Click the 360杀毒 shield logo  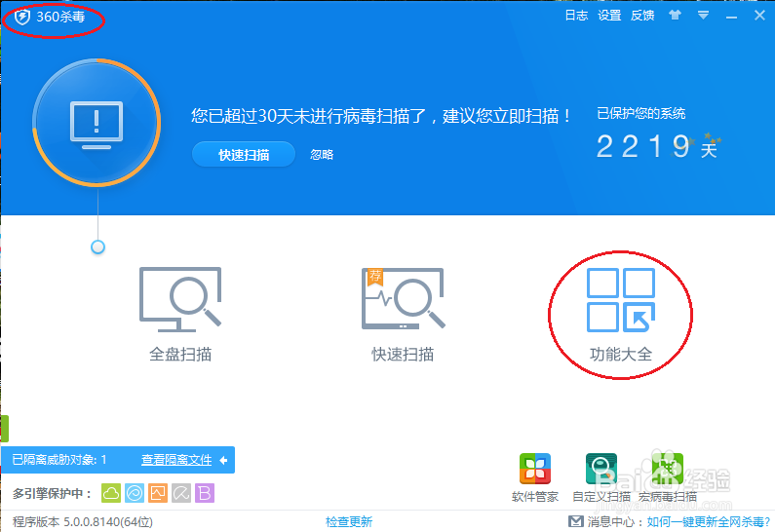tap(21, 18)
